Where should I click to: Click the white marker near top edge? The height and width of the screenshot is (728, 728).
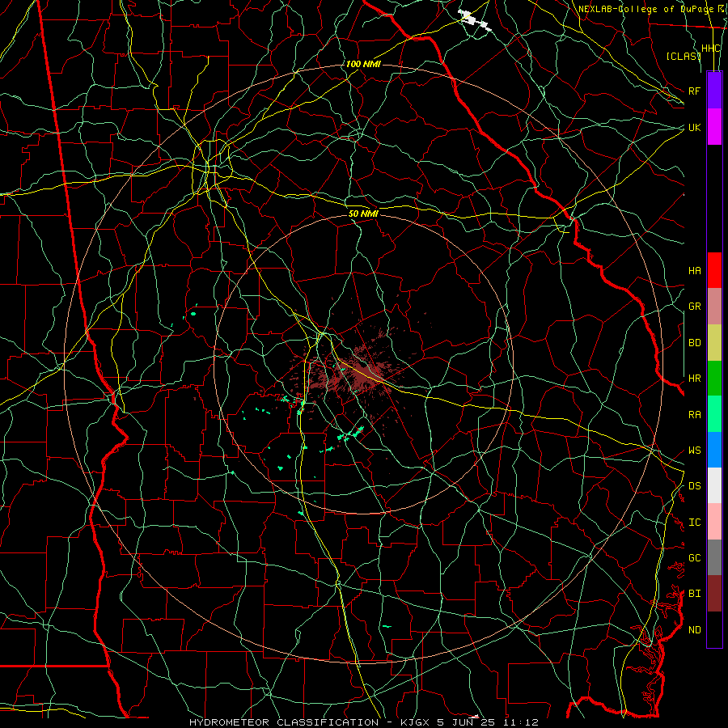click(x=475, y=19)
